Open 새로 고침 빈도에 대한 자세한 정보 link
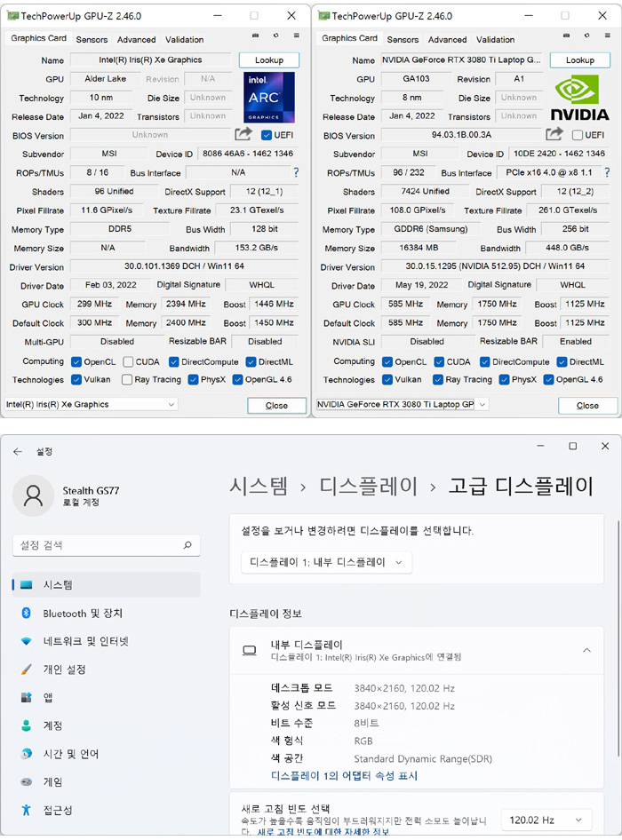 click(x=323, y=831)
